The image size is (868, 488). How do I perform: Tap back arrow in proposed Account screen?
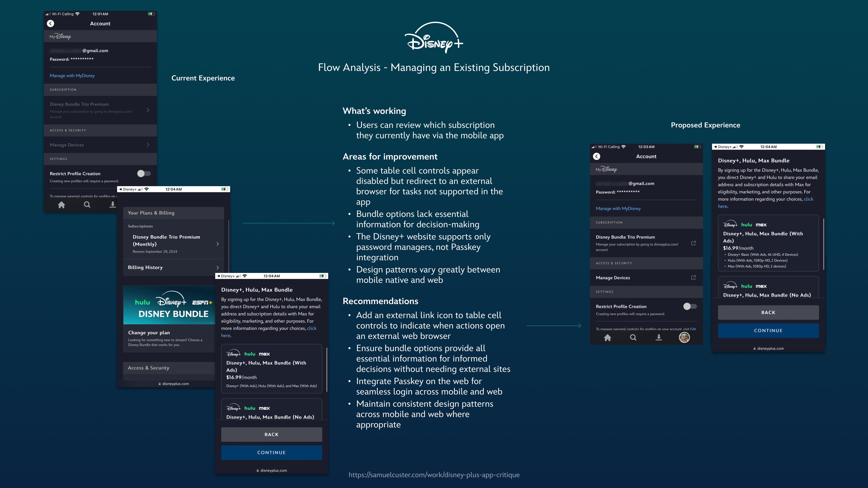point(597,156)
